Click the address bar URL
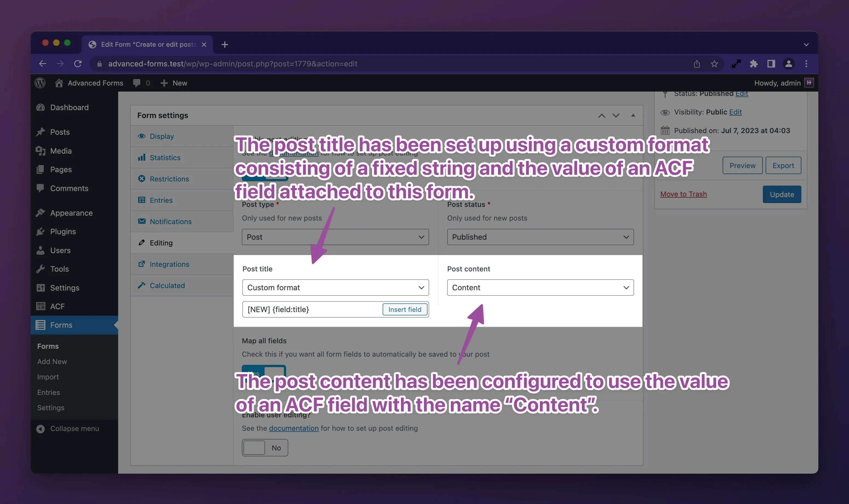Image resolution: width=849 pixels, height=504 pixels. tap(233, 64)
